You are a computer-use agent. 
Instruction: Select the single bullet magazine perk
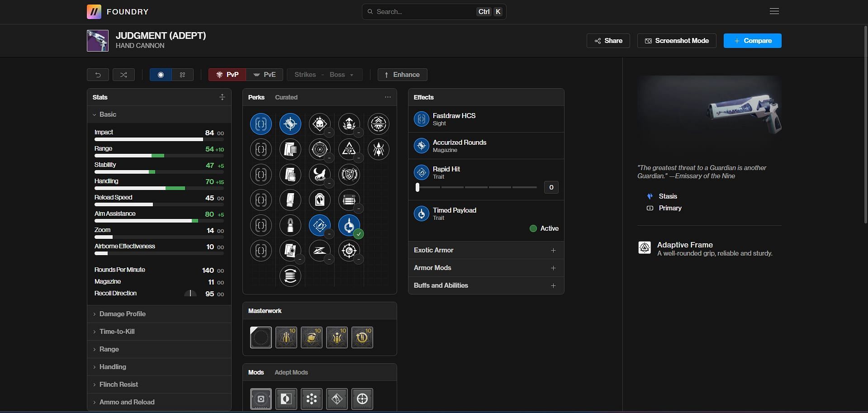[290, 225]
